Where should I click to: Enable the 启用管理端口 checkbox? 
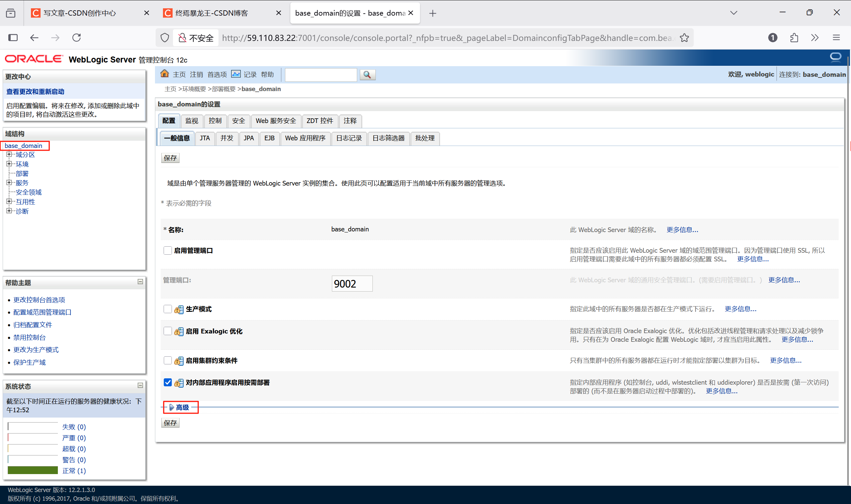(168, 251)
